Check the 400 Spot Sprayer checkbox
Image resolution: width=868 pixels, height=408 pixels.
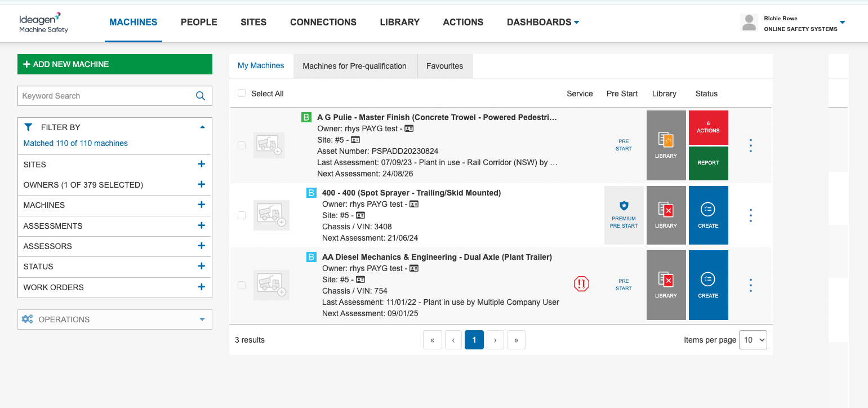242,215
